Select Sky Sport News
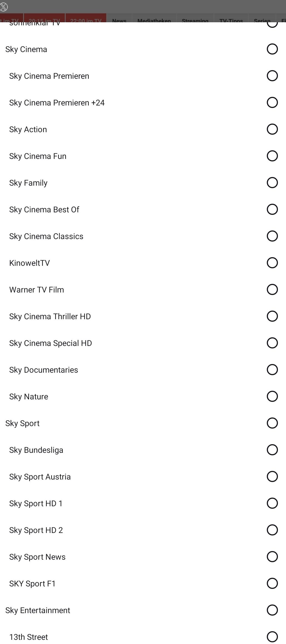Image resolution: width=286 pixels, height=644 pixels. (272, 557)
